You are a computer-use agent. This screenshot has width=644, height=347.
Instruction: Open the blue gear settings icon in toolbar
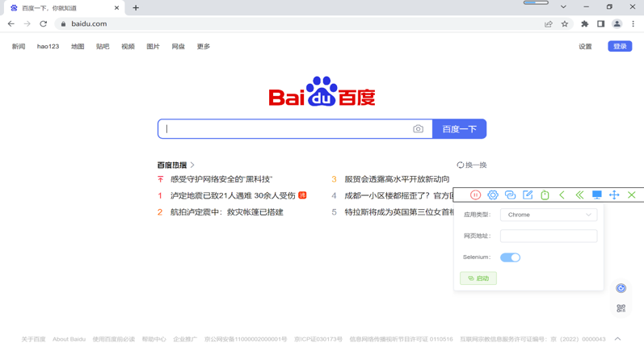493,195
